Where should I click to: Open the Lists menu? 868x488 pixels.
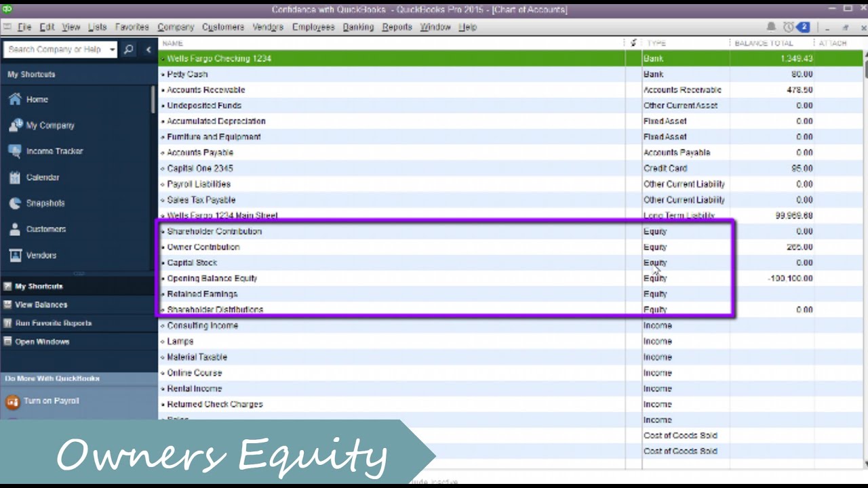[x=97, y=27]
